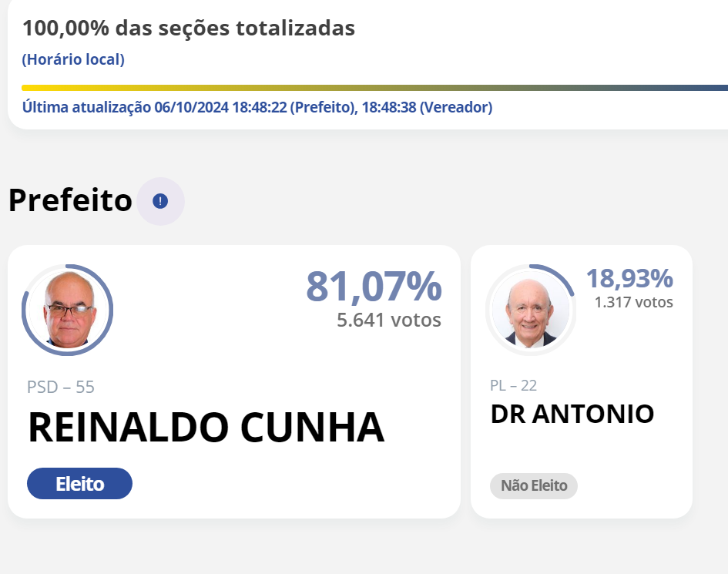
Task: Click the Última atualização timestamp line
Action: pyautogui.click(x=257, y=107)
